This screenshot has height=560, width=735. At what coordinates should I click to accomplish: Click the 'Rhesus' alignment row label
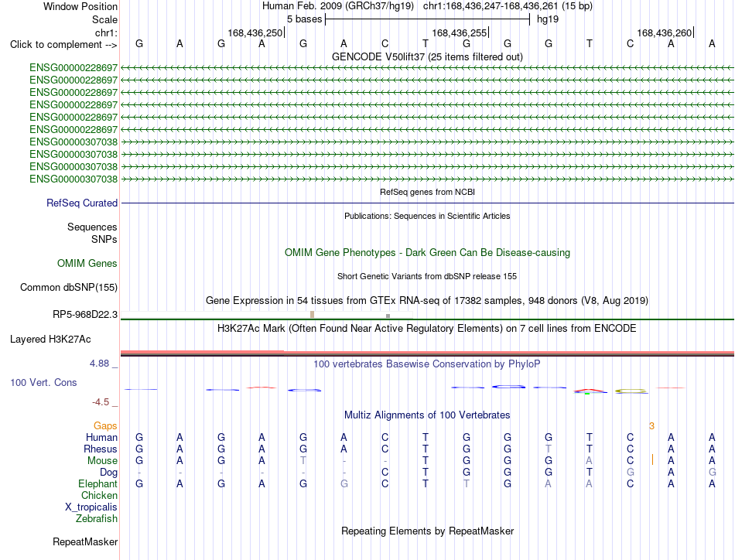(x=101, y=449)
